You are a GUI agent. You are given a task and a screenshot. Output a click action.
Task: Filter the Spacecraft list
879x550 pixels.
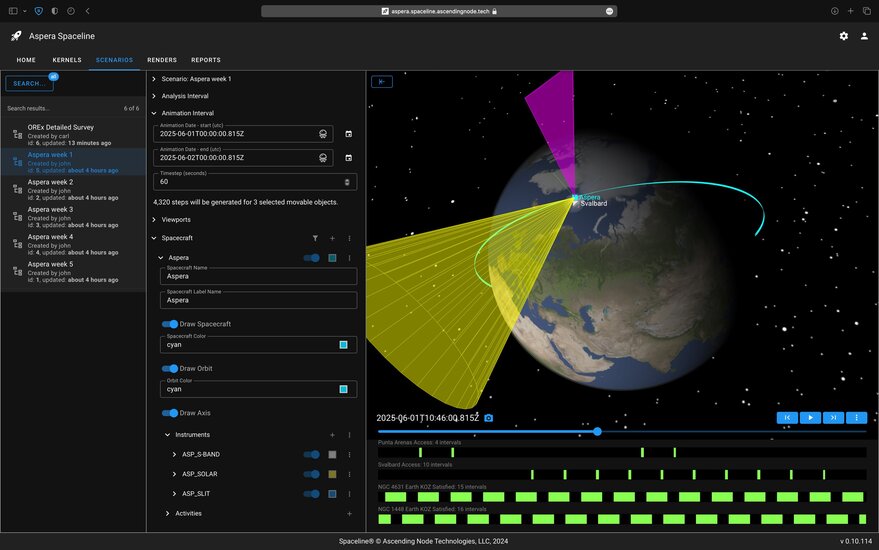[x=315, y=238]
